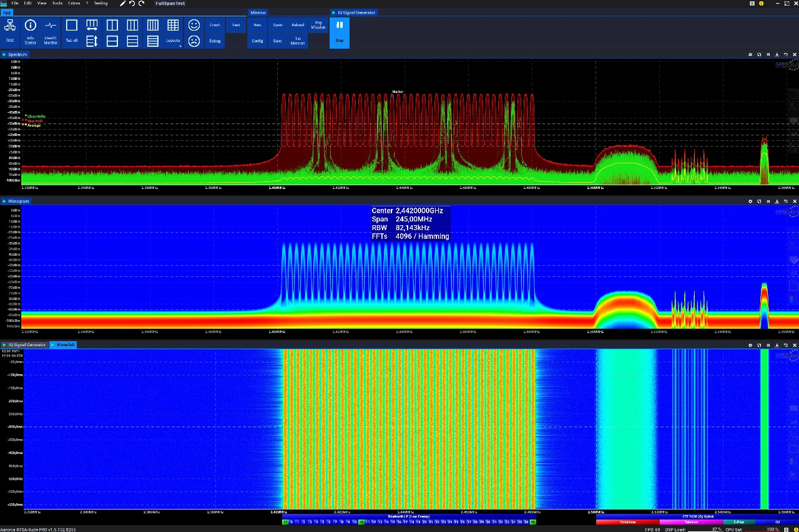Screen dimensions: 799x532
Task: Expand the Layouts dropdown
Action: [x=174, y=41]
